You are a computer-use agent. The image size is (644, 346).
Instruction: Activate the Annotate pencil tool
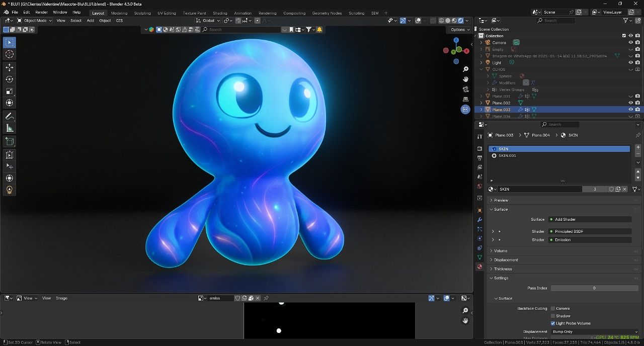coord(10,116)
